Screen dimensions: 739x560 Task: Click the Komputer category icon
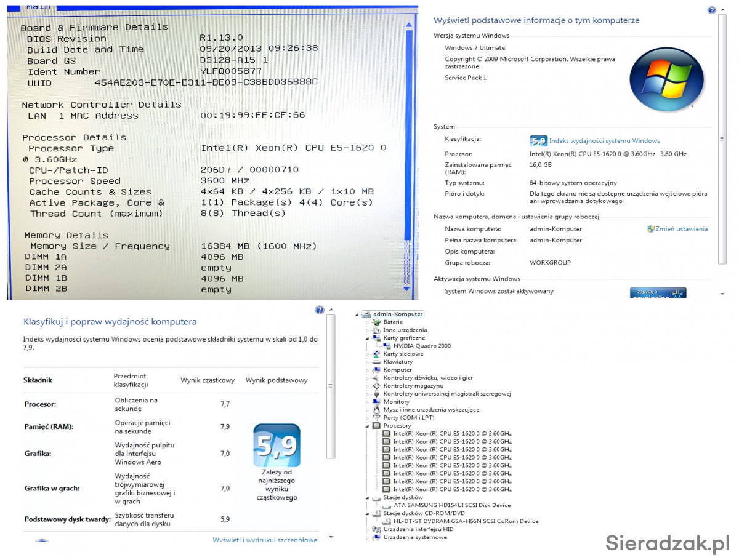[376, 370]
